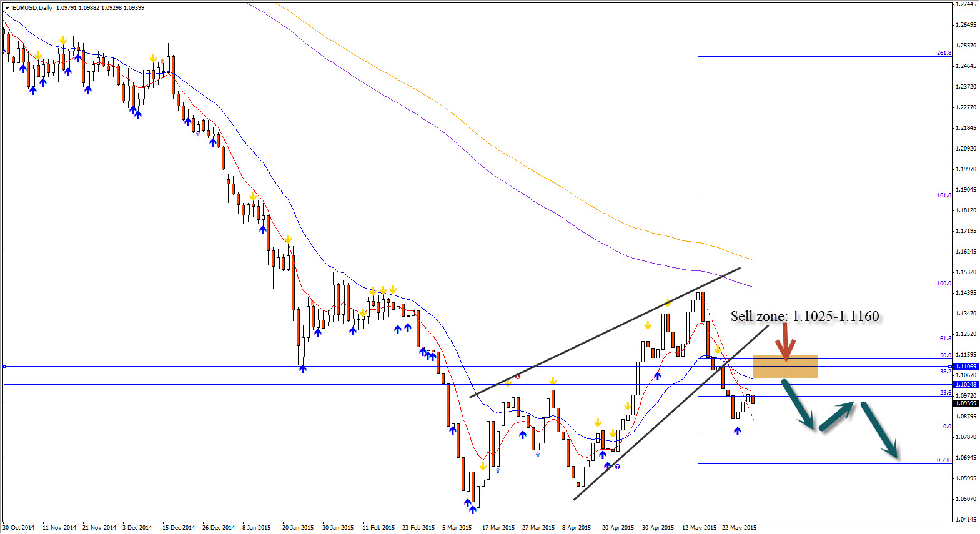This screenshot has width=980, height=534.
Task: Click the 1.04145 price axis label
Action: point(966,520)
